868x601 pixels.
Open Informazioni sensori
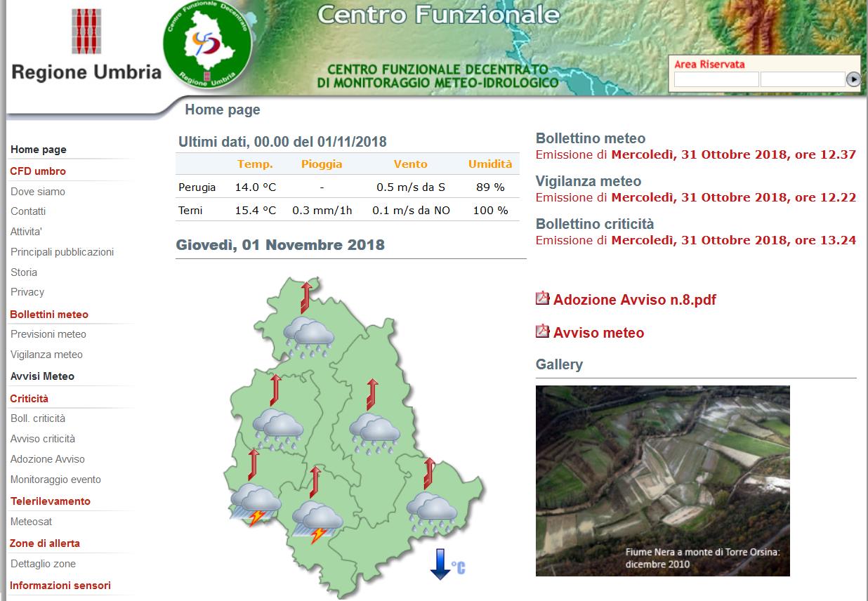point(60,586)
